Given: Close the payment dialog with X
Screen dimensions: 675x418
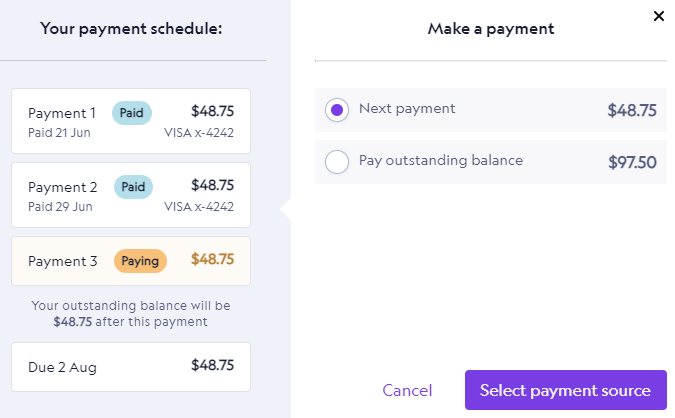Looking at the screenshot, I should 658,16.
